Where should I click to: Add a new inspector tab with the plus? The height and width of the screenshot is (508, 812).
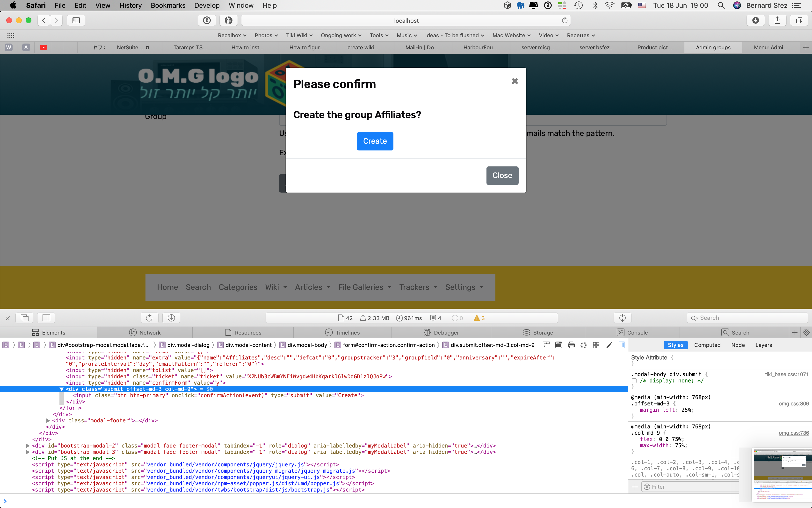(795, 333)
